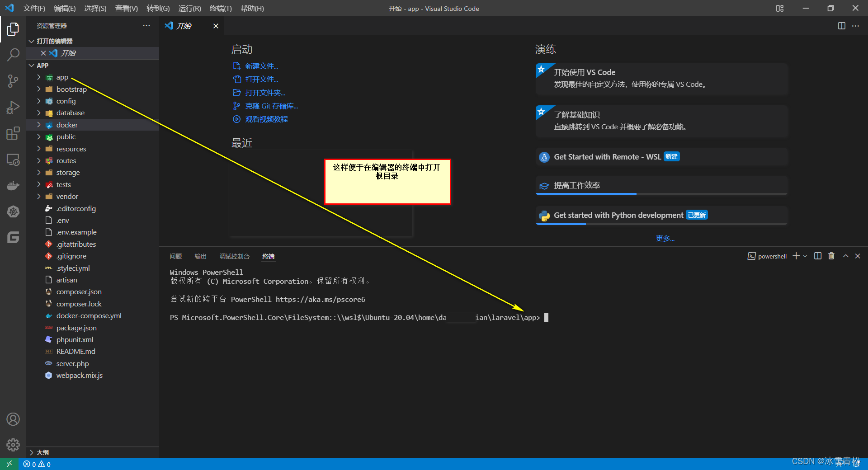Open webpack.mix.js in the explorer
The height and width of the screenshot is (470, 868).
(x=79, y=375)
